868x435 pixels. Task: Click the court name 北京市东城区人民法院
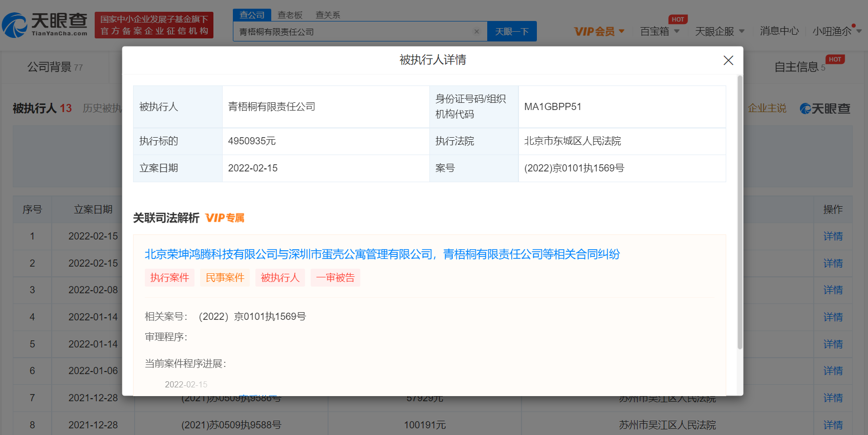(572, 141)
